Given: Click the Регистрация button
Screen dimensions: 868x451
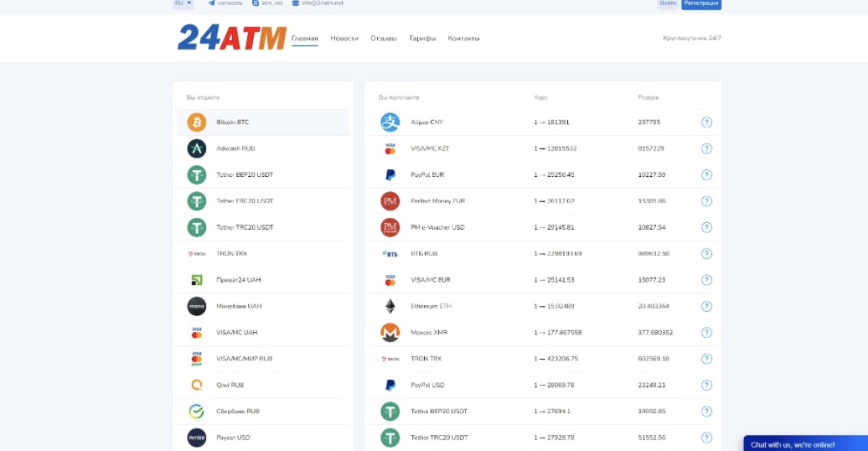Looking at the screenshot, I should pyautogui.click(x=700, y=3).
